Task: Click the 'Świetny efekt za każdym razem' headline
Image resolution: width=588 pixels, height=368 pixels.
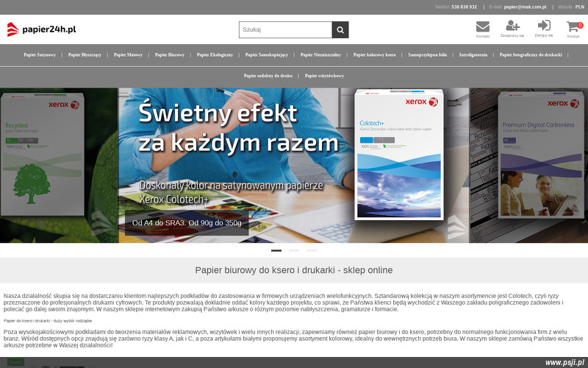Action: tap(238, 128)
